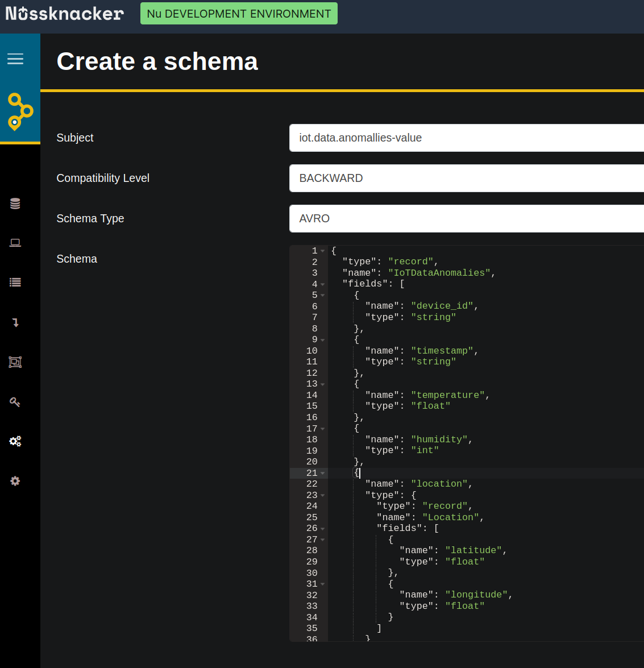Collapse the fields array fold at line 4

pos(323,284)
